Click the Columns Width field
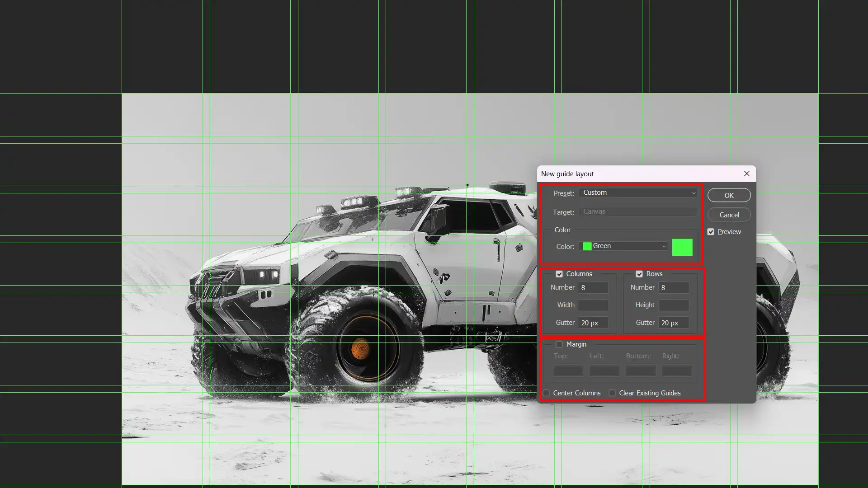This screenshot has width=868, height=488. click(593, 305)
